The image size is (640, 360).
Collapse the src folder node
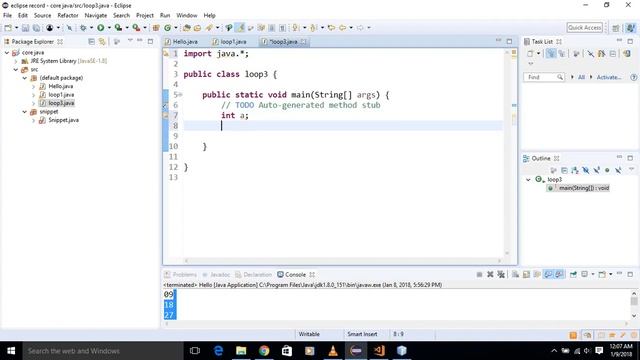click(x=16, y=70)
